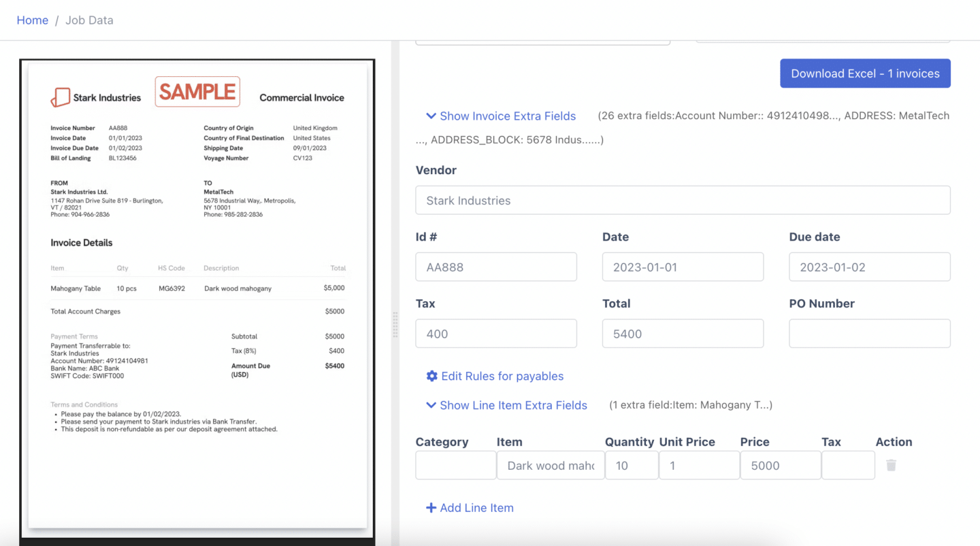Download Excel for 1 invoices
980x546 pixels.
pos(865,73)
